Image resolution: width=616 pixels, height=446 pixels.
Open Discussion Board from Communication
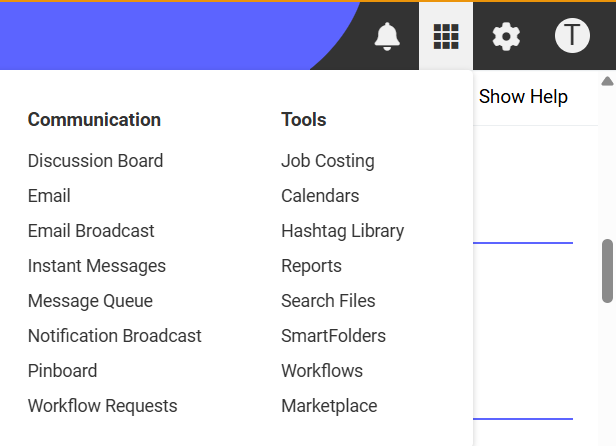(x=95, y=161)
